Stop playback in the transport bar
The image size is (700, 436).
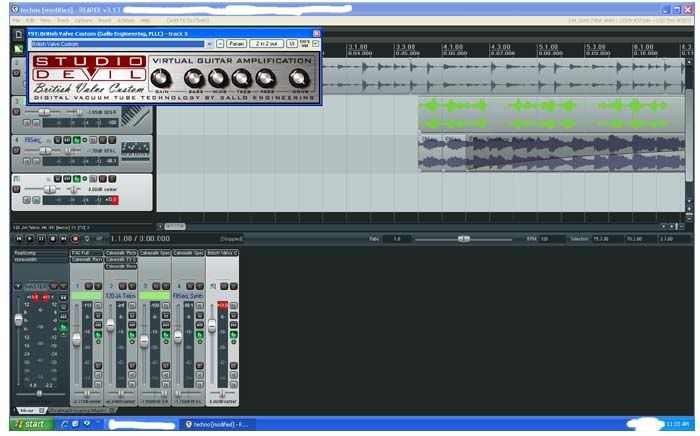pyautogui.click(x=52, y=239)
